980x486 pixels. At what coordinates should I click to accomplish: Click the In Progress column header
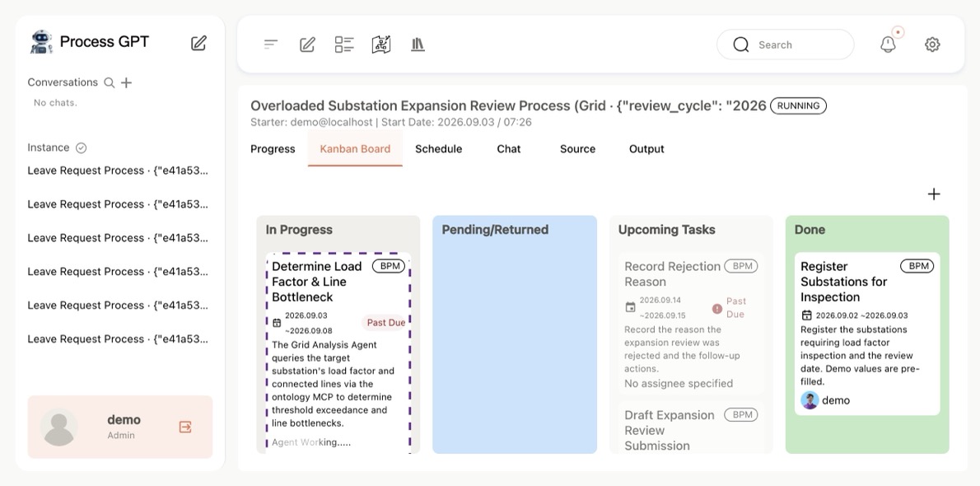299,230
